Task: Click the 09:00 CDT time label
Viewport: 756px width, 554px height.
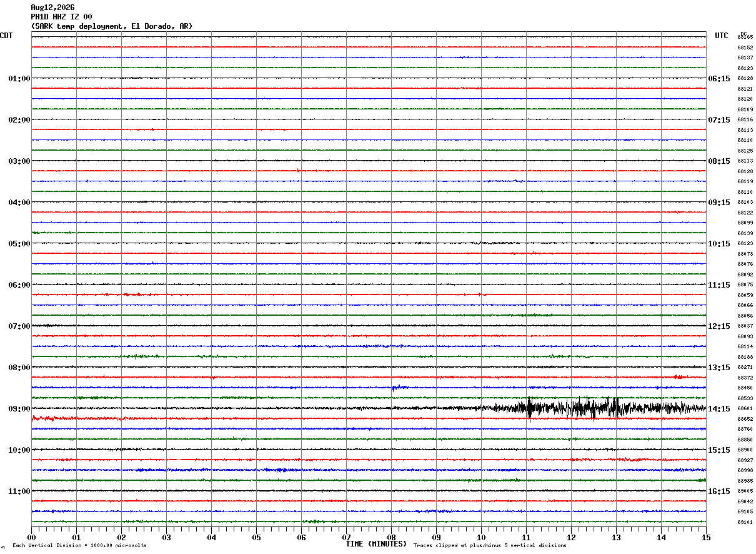Action: click(19, 409)
